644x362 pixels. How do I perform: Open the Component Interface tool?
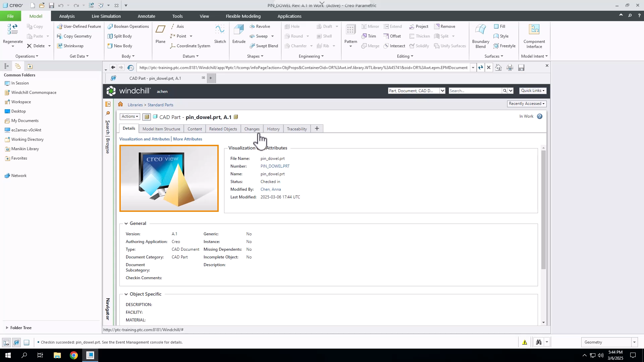pos(534,35)
